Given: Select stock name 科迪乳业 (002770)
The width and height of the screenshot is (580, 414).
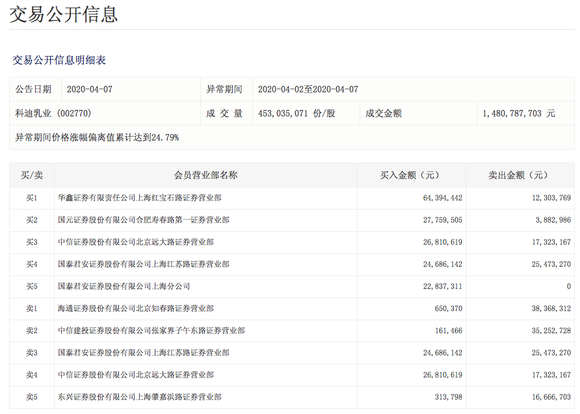Looking at the screenshot, I should [x=53, y=114].
